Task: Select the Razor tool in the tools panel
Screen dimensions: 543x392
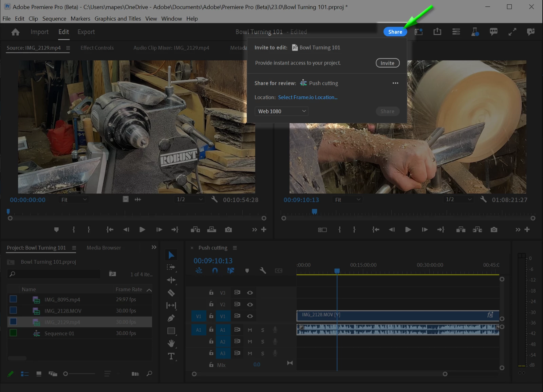Action: click(171, 293)
